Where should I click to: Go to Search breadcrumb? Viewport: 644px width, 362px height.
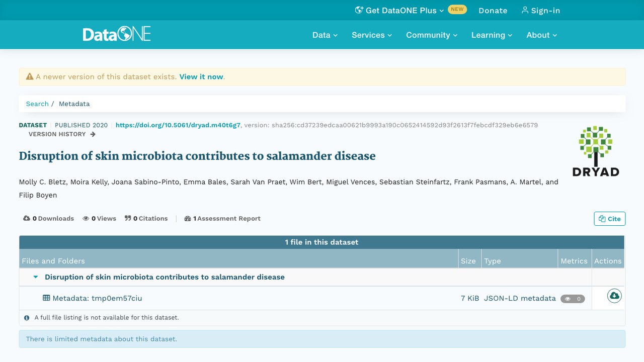(x=37, y=104)
